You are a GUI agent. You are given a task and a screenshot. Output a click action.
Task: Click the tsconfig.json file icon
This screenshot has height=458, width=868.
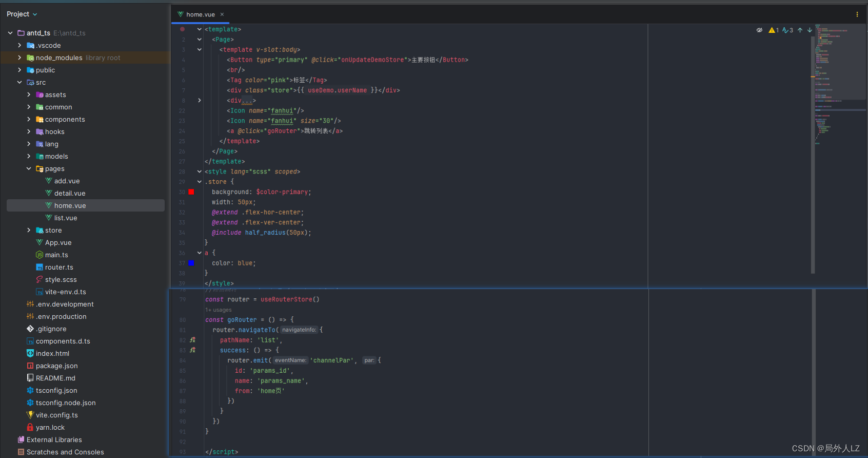point(30,390)
